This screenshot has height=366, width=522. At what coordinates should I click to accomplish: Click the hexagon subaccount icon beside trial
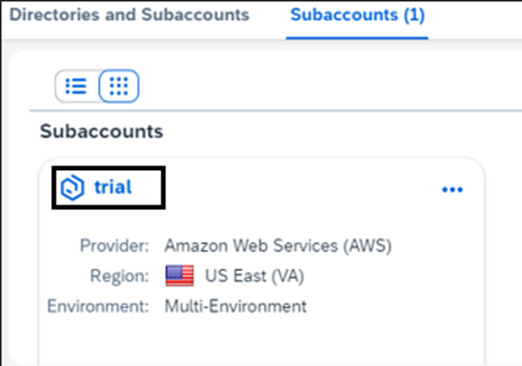[72, 188]
